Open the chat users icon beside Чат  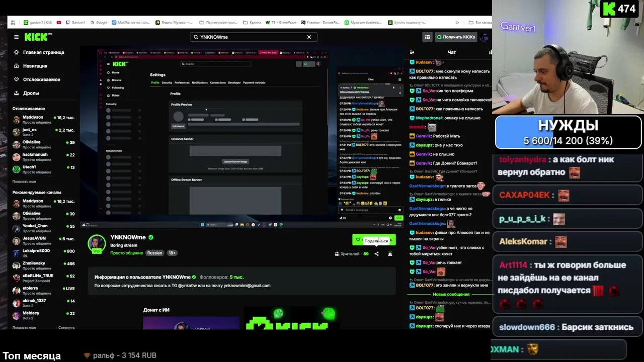pos(490,52)
